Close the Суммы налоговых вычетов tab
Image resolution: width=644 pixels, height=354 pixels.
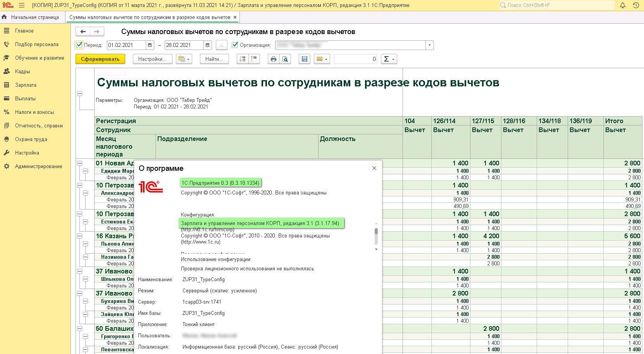click(x=235, y=17)
